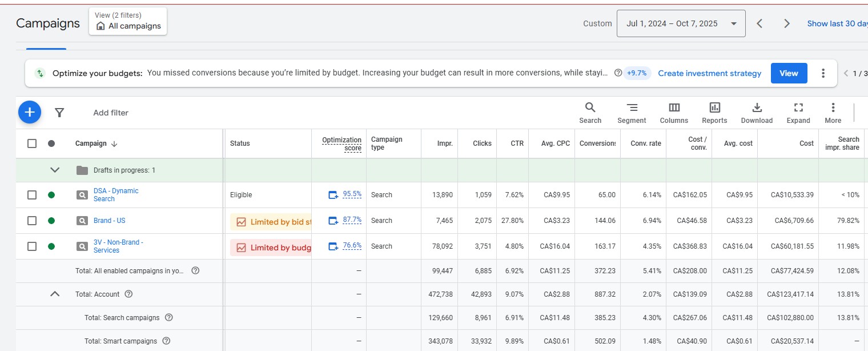Select the header checkbox to select all campaigns
The height and width of the screenshot is (351, 868).
[x=32, y=143]
